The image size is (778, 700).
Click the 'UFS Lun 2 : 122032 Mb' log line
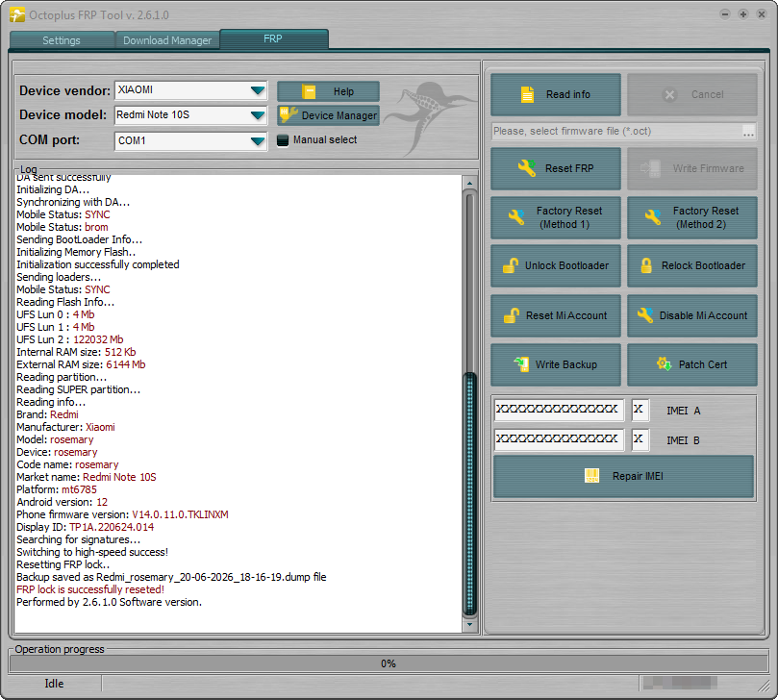(x=70, y=339)
